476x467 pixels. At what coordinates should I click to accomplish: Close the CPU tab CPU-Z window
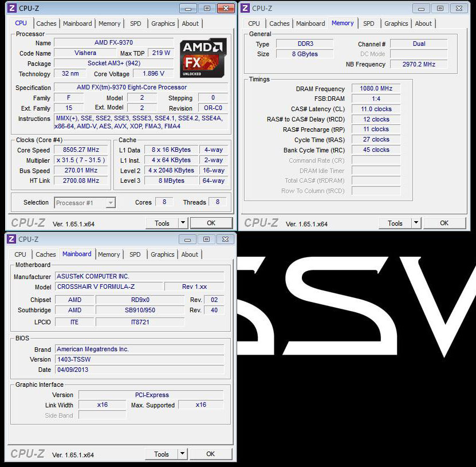pyautogui.click(x=226, y=9)
